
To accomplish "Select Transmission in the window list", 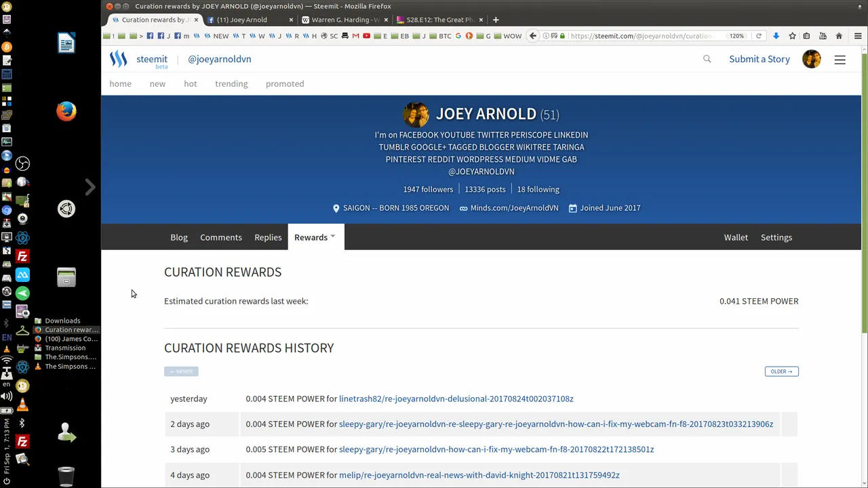I will pyautogui.click(x=65, y=348).
